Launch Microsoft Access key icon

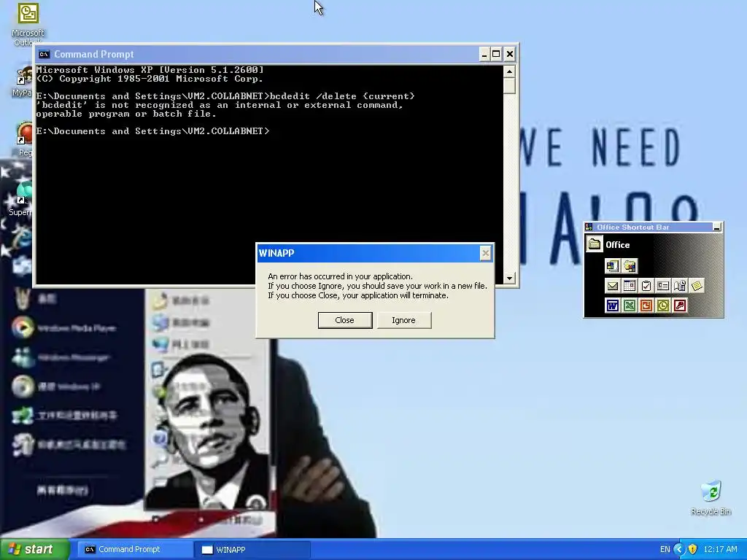[680, 306]
